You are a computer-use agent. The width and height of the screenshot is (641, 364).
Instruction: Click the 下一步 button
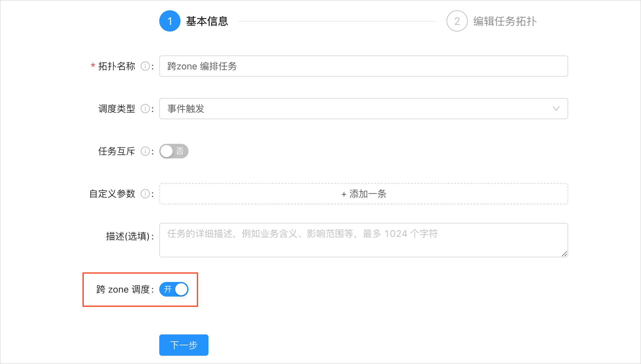pyautogui.click(x=184, y=345)
